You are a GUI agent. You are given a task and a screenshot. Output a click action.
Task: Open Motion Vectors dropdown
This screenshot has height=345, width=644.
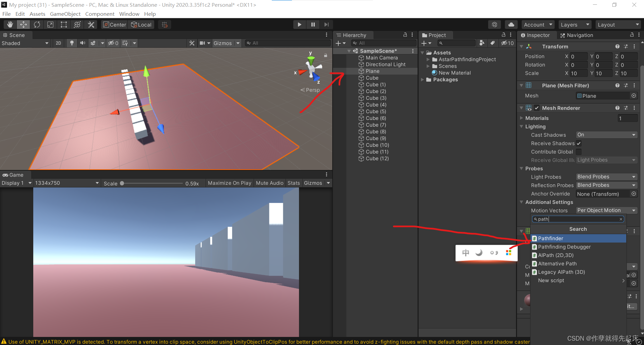(606, 210)
